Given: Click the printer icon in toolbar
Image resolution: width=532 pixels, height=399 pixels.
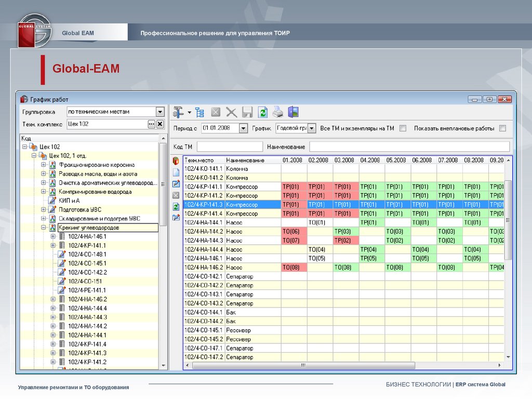Looking at the screenshot, I should tap(278, 112).
